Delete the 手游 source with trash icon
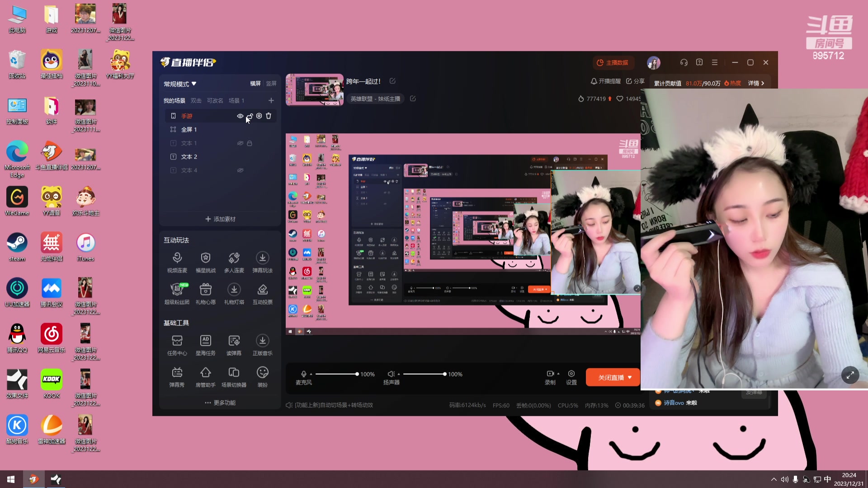The width and height of the screenshot is (868, 488). click(269, 116)
